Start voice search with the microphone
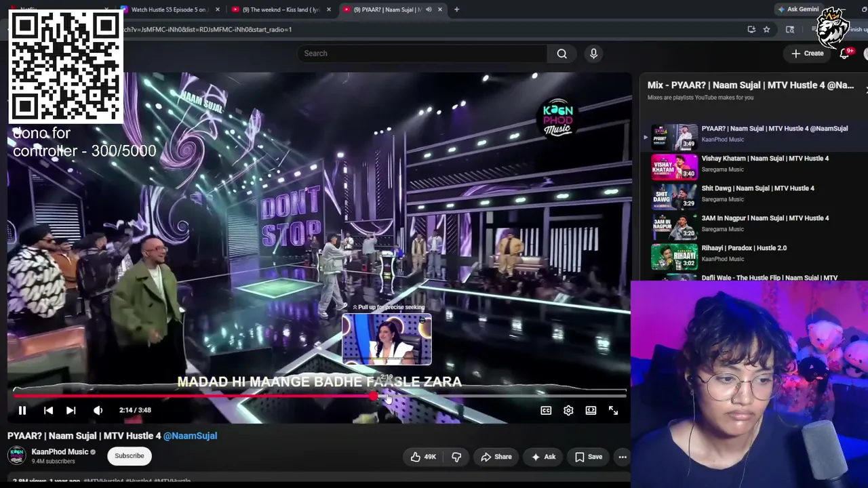Screen dimensions: 868x488 tap(593, 54)
